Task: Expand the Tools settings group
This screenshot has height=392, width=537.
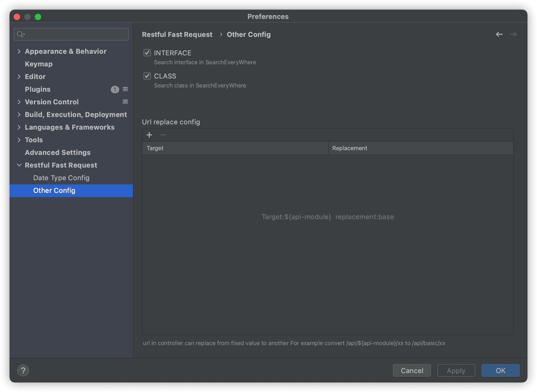Action: click(19, 140)
